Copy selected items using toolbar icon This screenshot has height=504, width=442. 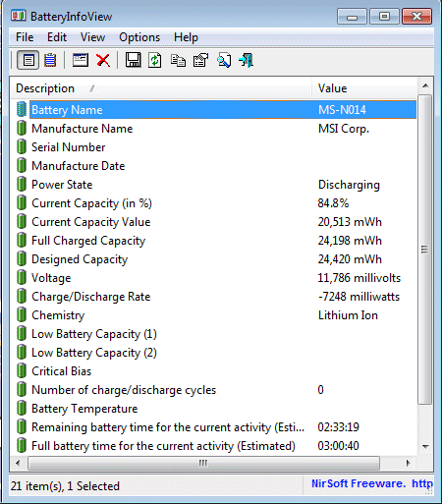pyautogui.click(x=178, y=60)
